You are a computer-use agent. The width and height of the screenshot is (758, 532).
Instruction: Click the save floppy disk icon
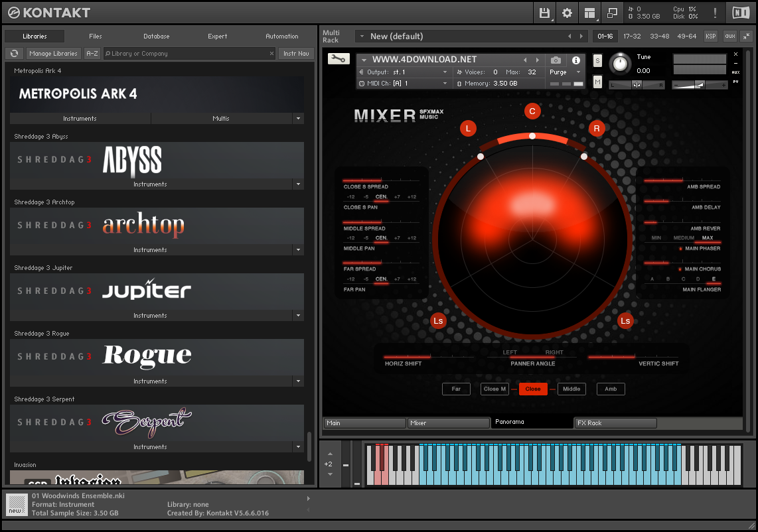click(x=544, y=13)
